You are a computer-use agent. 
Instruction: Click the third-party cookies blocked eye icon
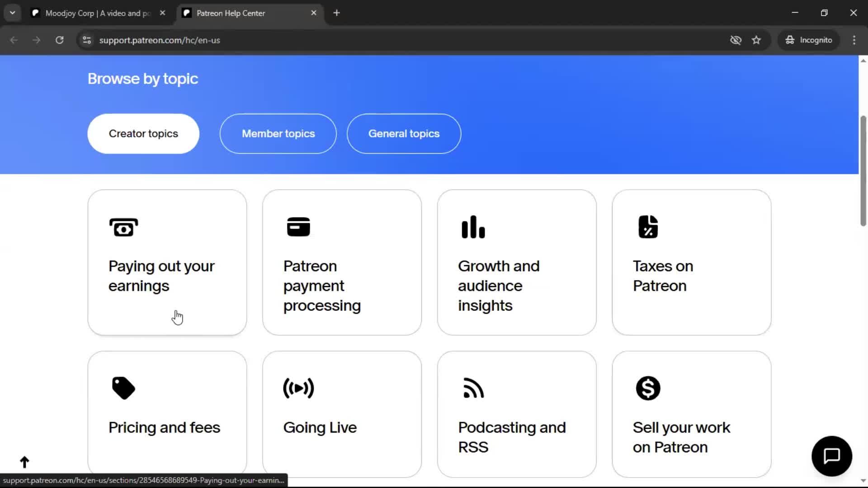point(736,40)
